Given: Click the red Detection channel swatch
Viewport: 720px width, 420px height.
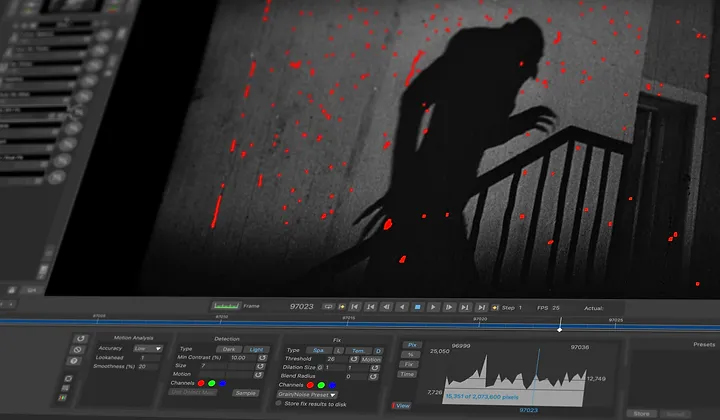Looking at the screenshot, I should [201, 383].
